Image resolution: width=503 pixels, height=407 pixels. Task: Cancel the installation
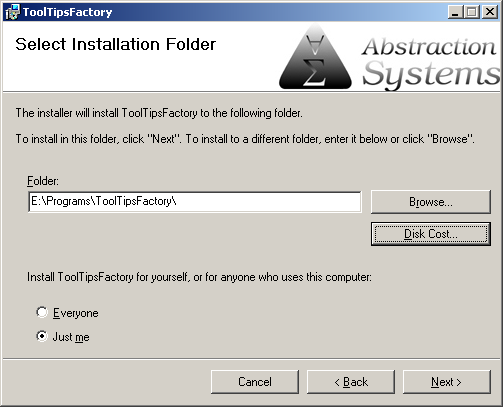tap(255, 382)
